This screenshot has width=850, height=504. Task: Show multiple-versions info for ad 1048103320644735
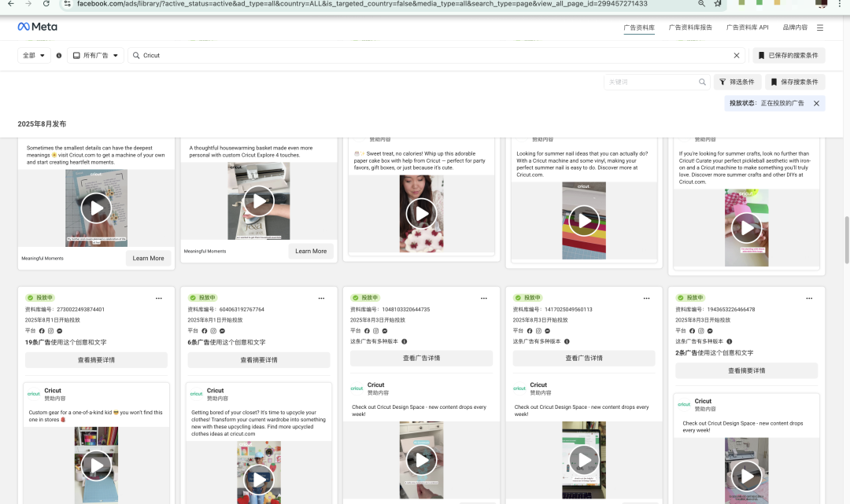405,341
